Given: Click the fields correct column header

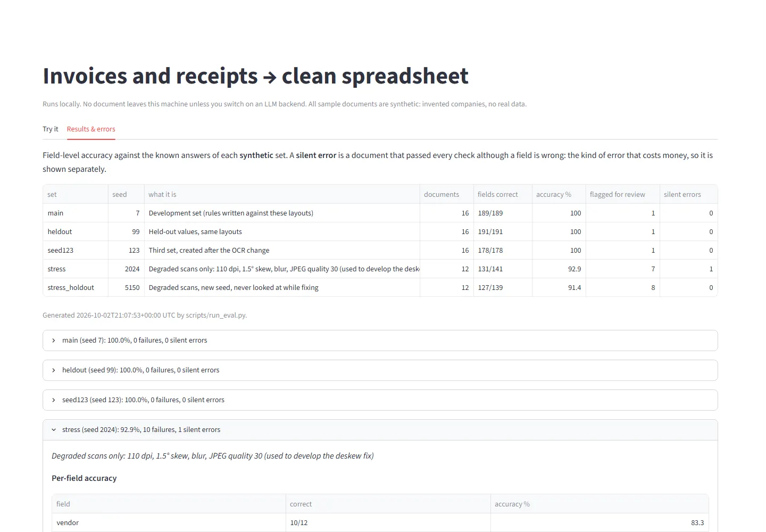Looking at the screenshot, I should (503, 194).
